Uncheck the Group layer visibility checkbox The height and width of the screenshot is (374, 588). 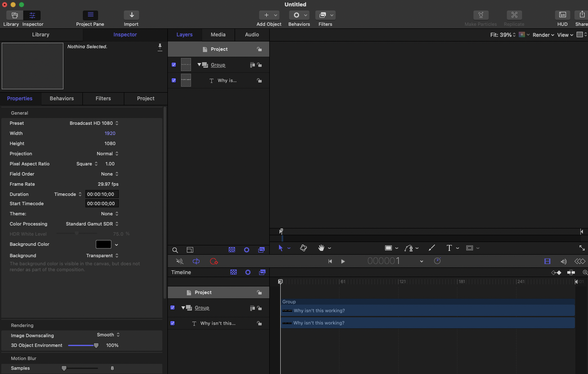coord(174,65)
